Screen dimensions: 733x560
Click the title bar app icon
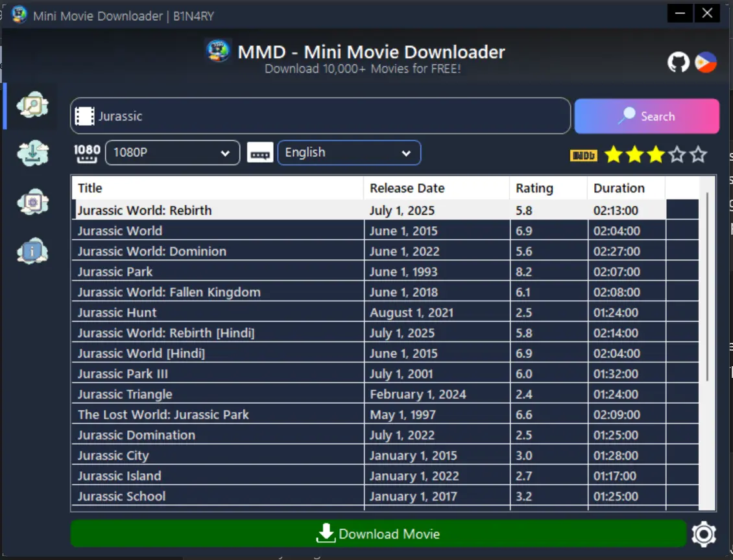19,15
